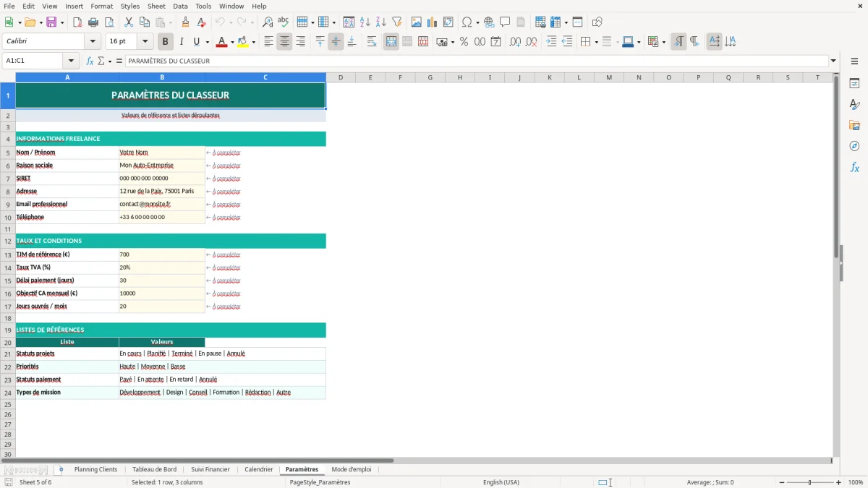868x488 pixels.
Task: Open Find & Replace
Action: coord(268,22)
